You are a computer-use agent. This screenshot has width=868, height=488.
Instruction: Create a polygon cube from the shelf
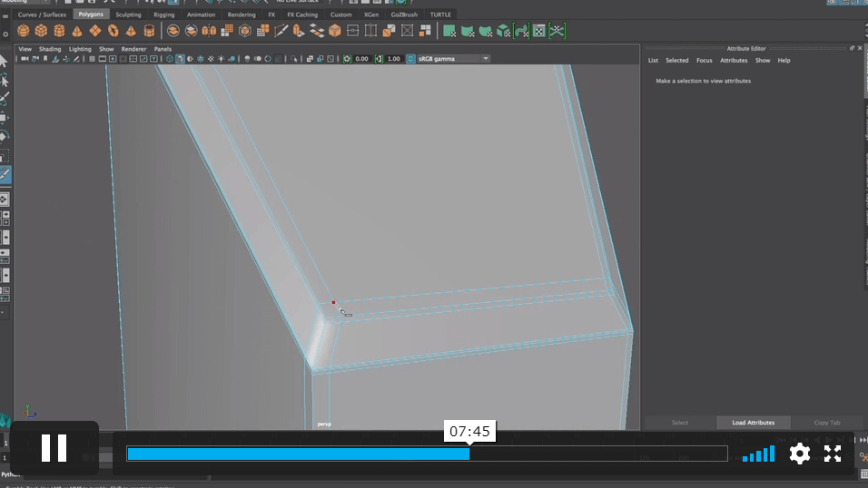[x=42, y=31]
